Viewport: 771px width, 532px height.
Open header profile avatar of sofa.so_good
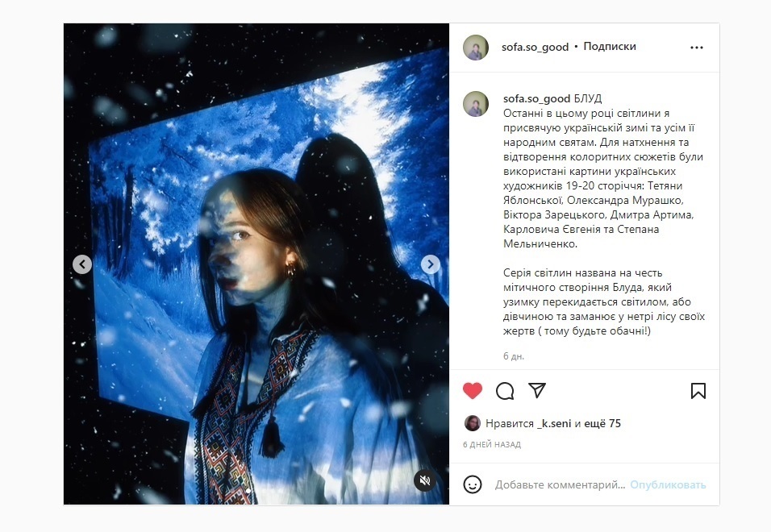pos(476,48)
